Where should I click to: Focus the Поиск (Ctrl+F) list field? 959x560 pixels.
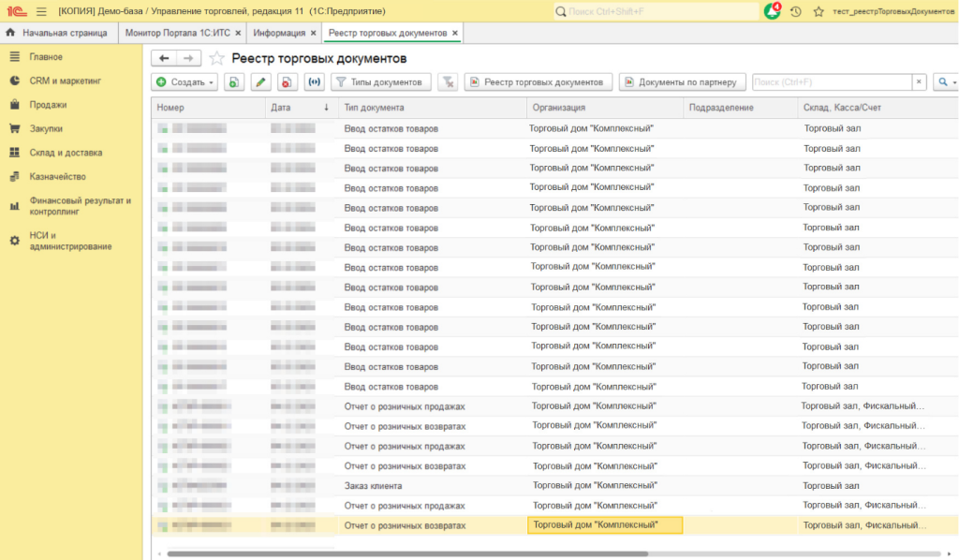click(832, 81)
